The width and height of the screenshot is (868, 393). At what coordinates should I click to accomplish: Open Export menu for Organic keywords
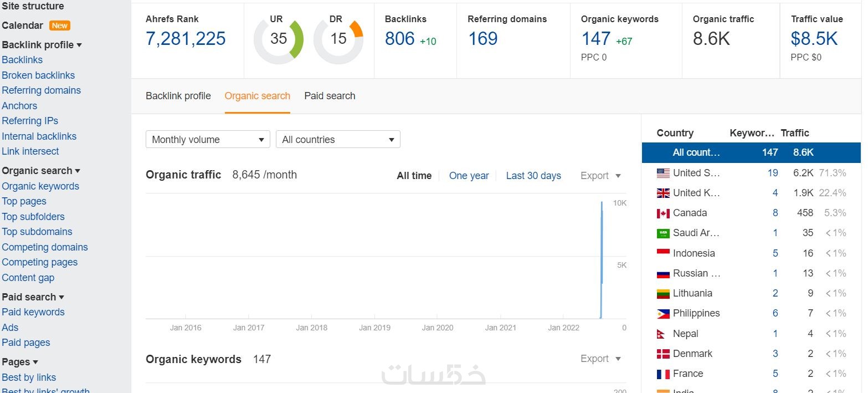601,359
